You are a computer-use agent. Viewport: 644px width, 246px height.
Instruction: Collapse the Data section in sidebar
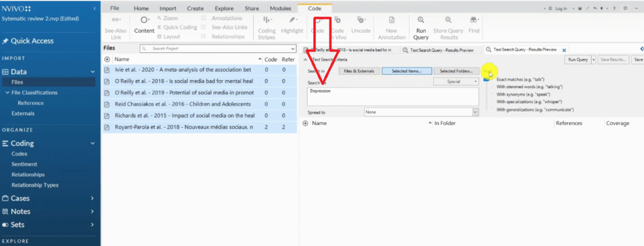click(x=92, y=72)
